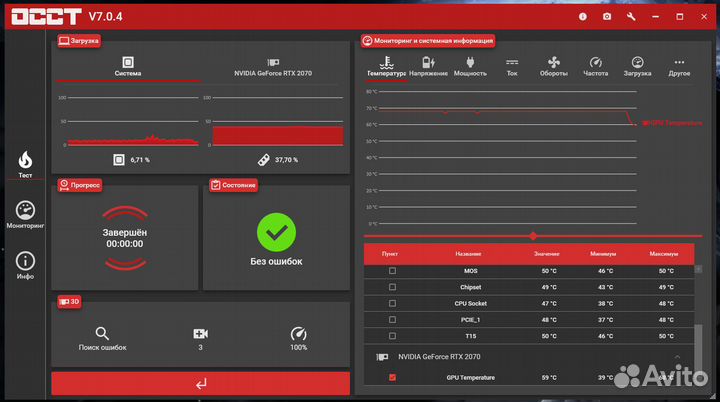720x402 pixels.
Task: Click the PCIE_1 row name
Action: (x=471, y=320)
